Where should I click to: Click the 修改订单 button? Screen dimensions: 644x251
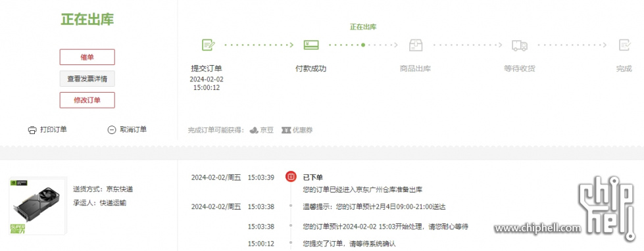click(x=87, y=100)
